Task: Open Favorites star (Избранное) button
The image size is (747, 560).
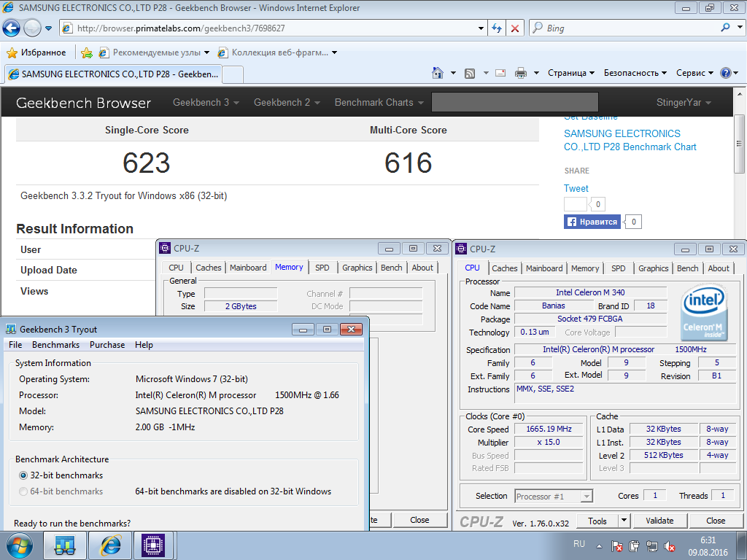Action: click(36, 52)
